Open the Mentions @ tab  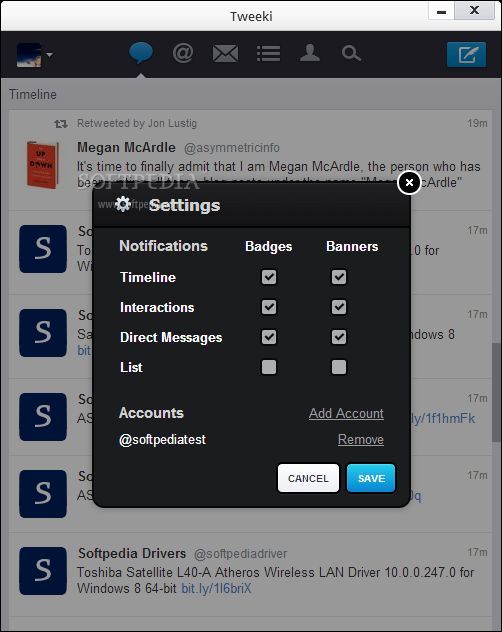tap(183, 53)
